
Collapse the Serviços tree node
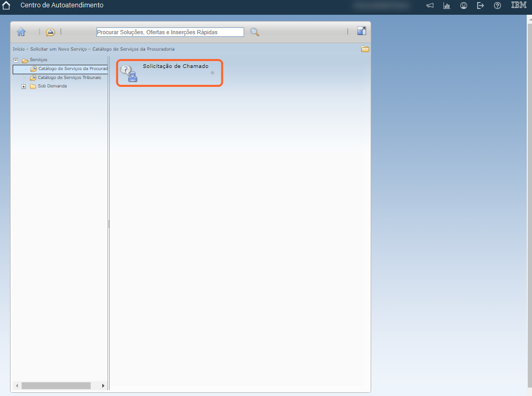(x=16, y=60)
